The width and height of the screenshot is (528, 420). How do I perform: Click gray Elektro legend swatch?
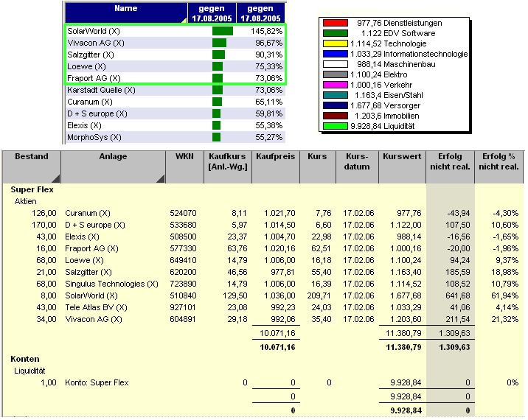[x=336, y=74]
